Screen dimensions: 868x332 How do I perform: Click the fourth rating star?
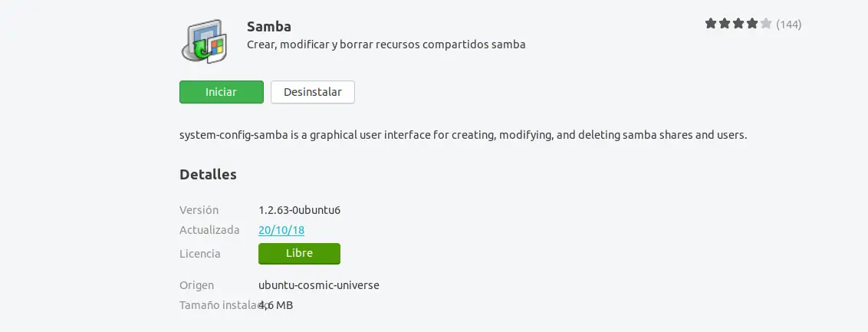point(752,24)
